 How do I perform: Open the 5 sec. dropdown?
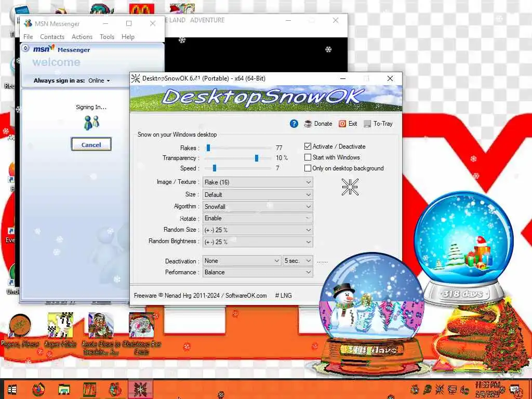tap(298, 261)
